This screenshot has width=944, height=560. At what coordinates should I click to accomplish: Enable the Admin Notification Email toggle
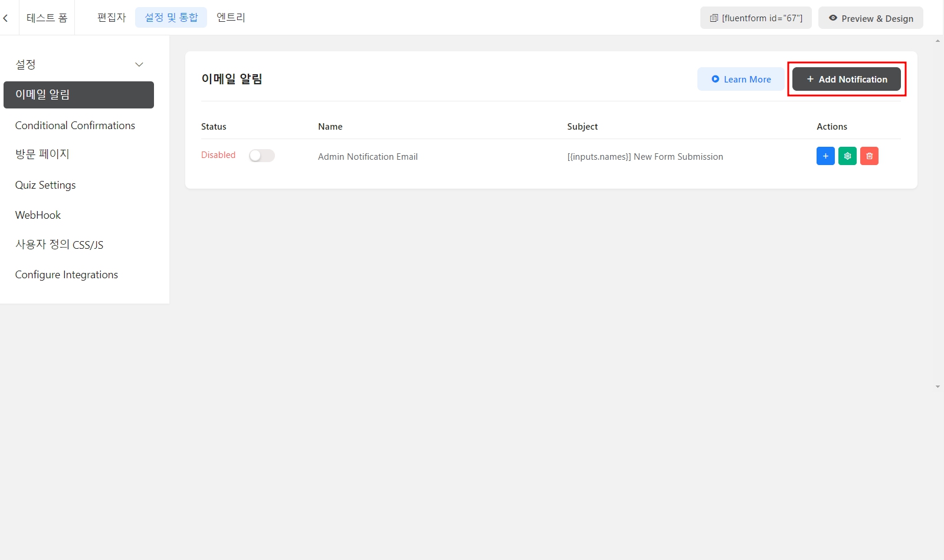[x=262, y=156]
